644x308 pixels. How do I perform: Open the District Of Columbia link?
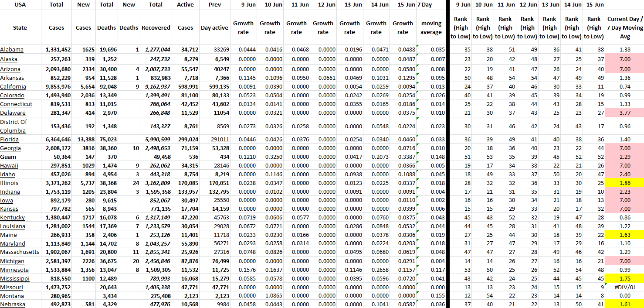(14, 126)
